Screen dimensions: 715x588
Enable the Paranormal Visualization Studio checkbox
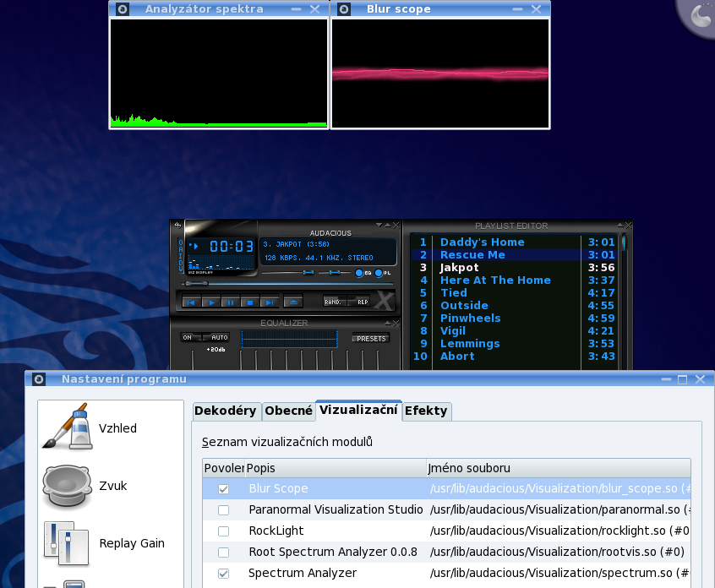pos(223,510)
